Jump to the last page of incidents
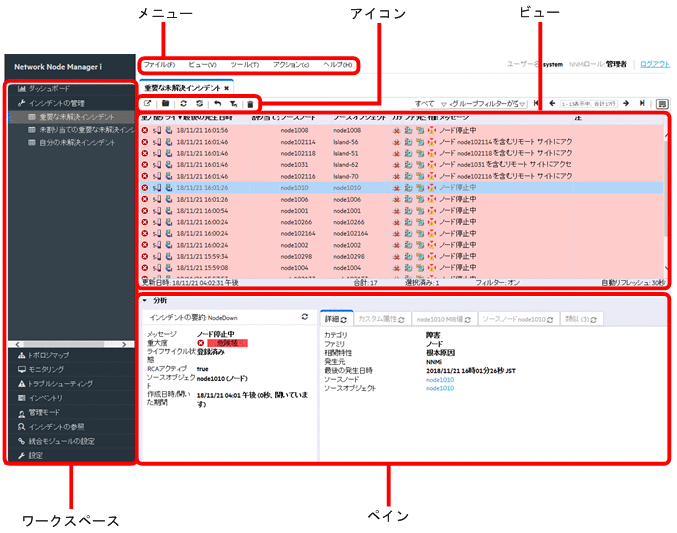This screenshot has width=677, height=533. 642,103
